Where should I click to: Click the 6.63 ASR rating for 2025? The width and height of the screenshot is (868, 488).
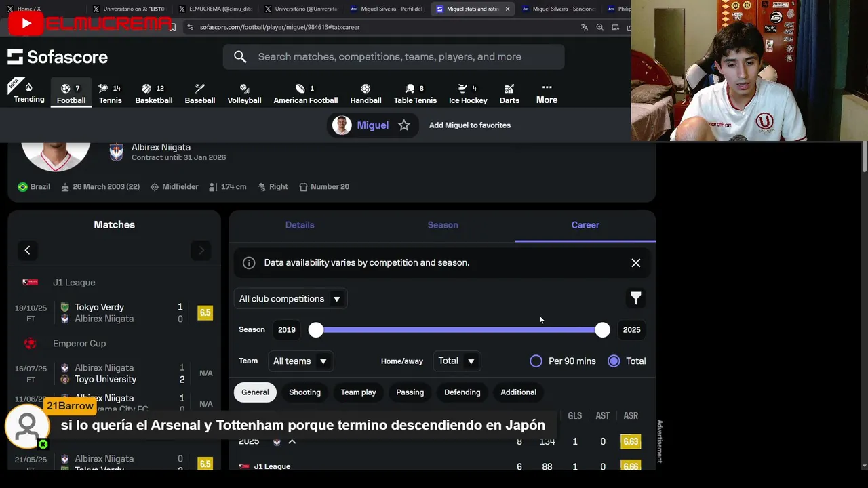point(631,442)
